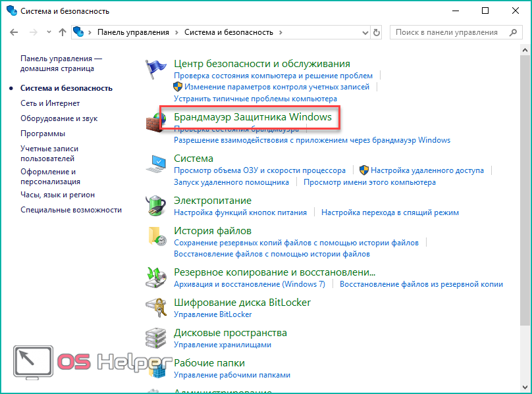532x394 pixels.
Task: Click the vertical scrollbar down arrow
Action: click(525, 387)
